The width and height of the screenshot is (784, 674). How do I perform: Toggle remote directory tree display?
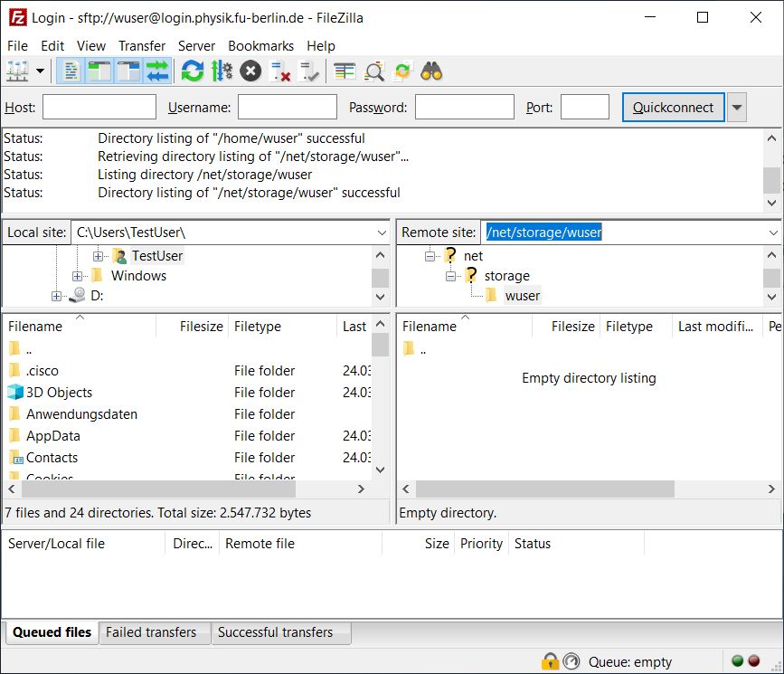(x=128, y=71)
